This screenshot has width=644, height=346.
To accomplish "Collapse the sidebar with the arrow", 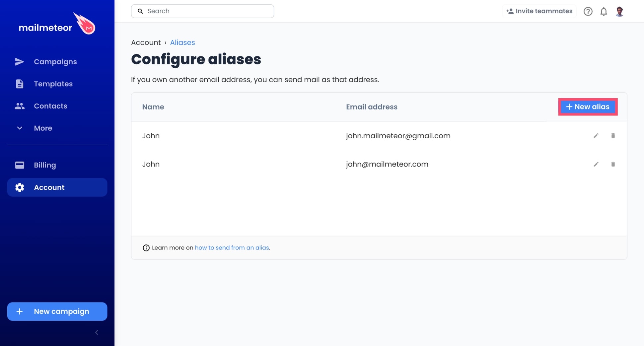I will pos(97,332).
